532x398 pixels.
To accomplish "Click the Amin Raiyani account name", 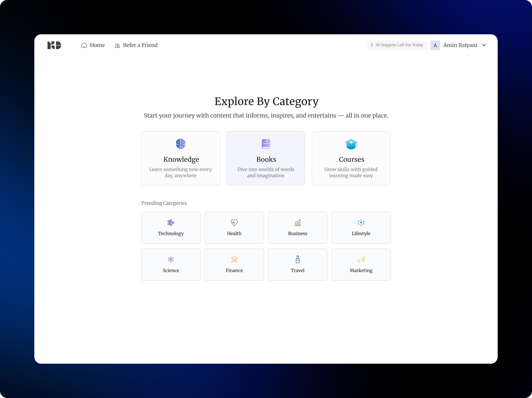I will coord(460,45).
